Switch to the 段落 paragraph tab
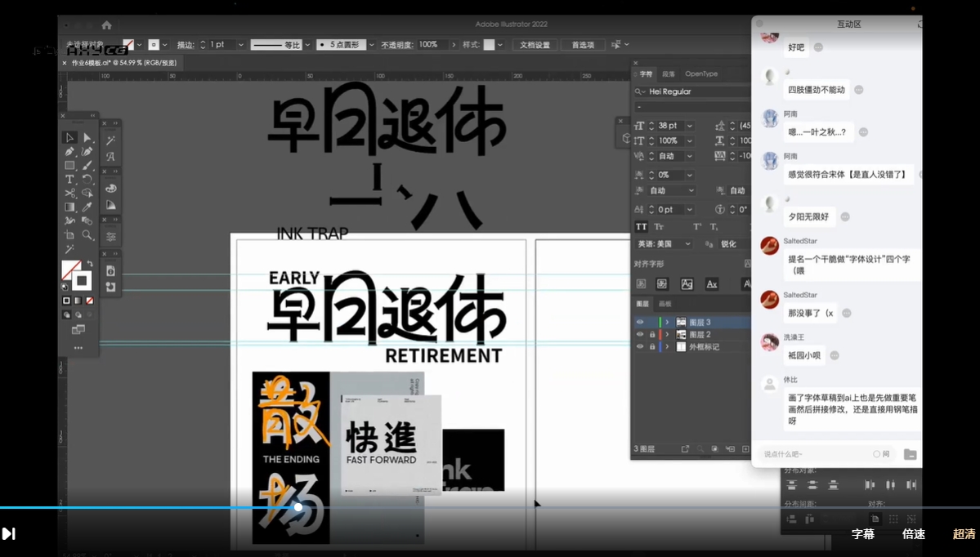Image resolution: width=980 pixels, height=557 pixels. (669, 74)
